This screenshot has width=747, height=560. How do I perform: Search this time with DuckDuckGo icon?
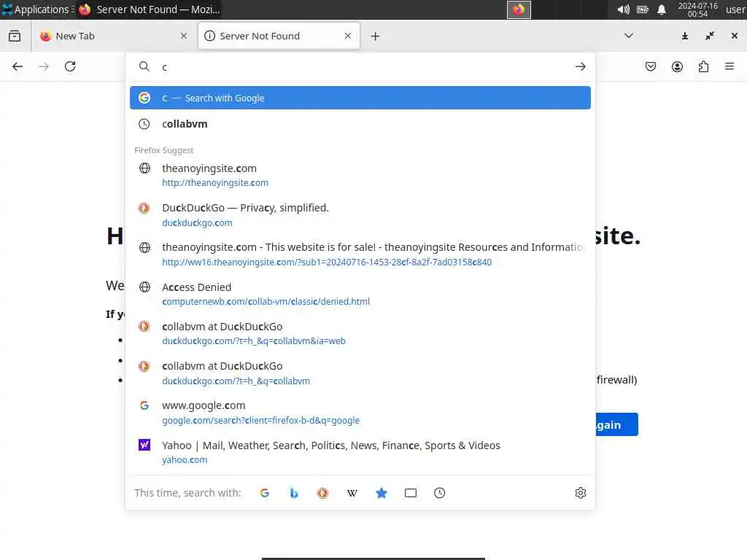[x=322, y=493]
